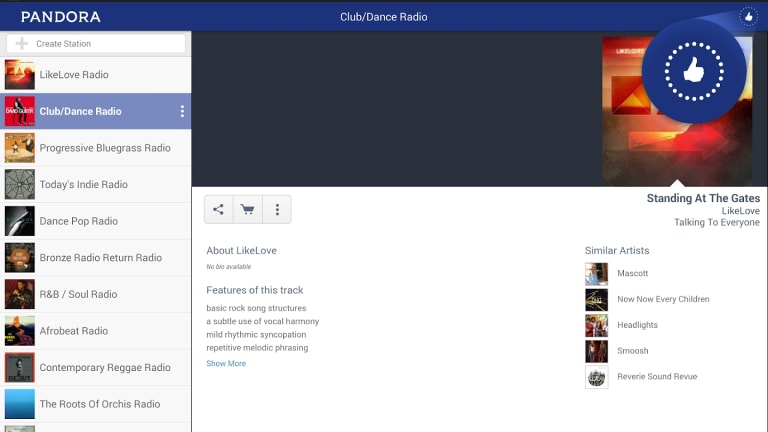
Task: Open similar artist Smoosh
Action: pyautogui.click(x=632, y=351)
